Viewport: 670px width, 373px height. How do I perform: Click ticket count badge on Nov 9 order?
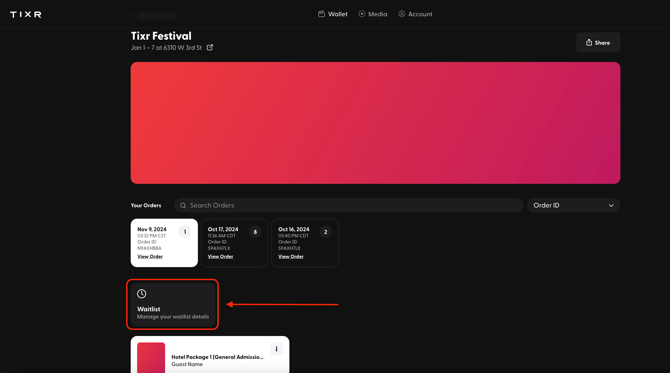[x=185, y=232]
